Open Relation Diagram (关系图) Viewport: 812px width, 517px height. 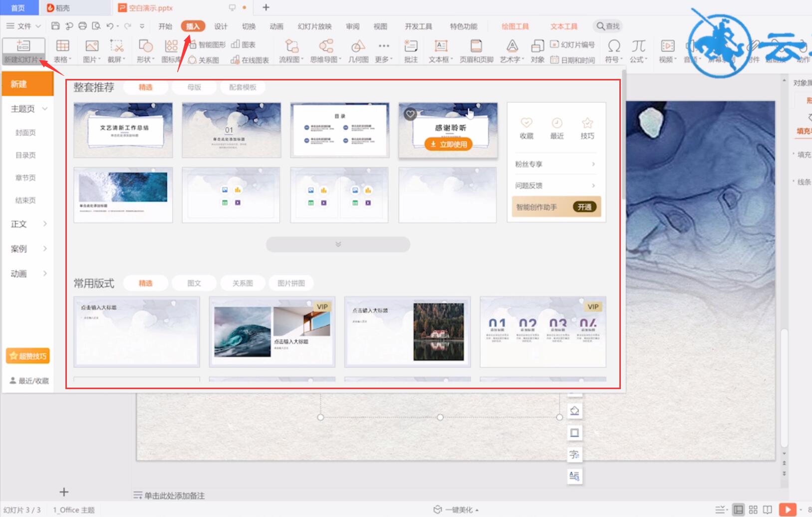[204, 60]
